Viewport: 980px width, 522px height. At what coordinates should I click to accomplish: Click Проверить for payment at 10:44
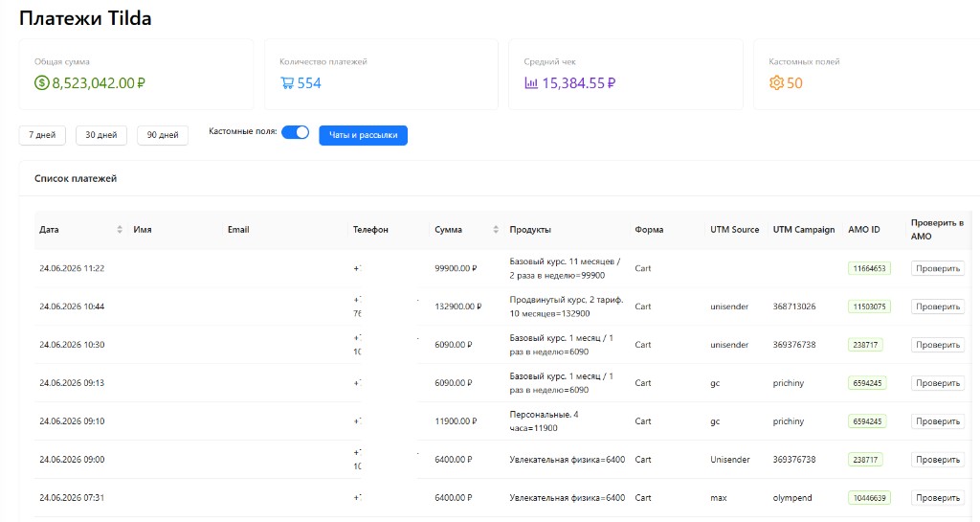[x=938, y=306]
